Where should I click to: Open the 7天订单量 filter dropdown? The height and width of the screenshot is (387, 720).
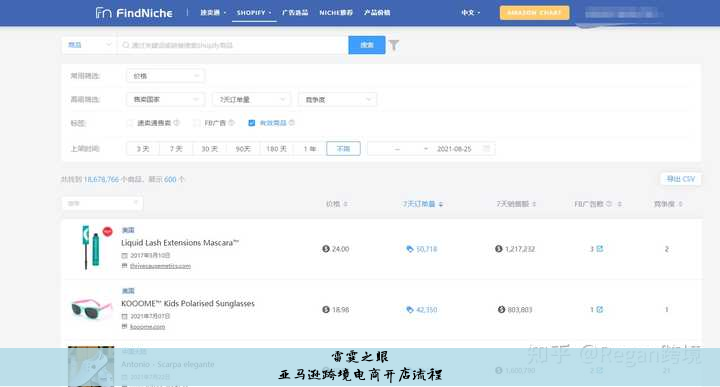251,99
